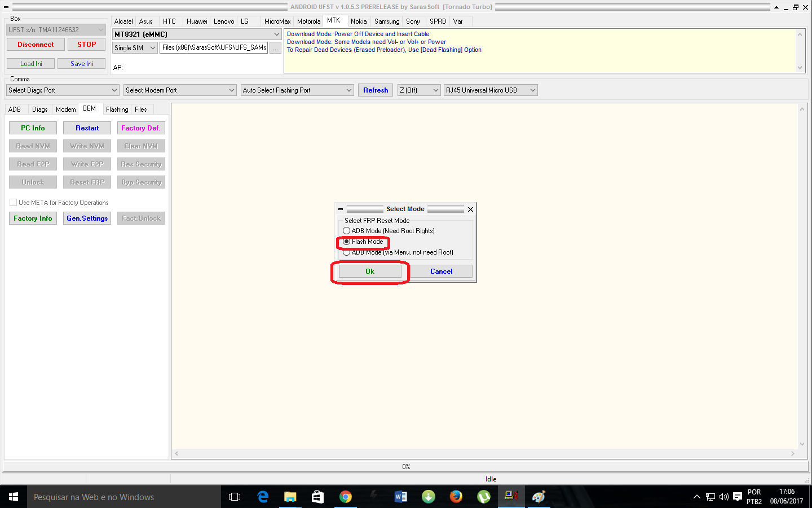The image size is (812, 508).
Task: Open Microsoft Edge from the taskbar
Action: 263,497
